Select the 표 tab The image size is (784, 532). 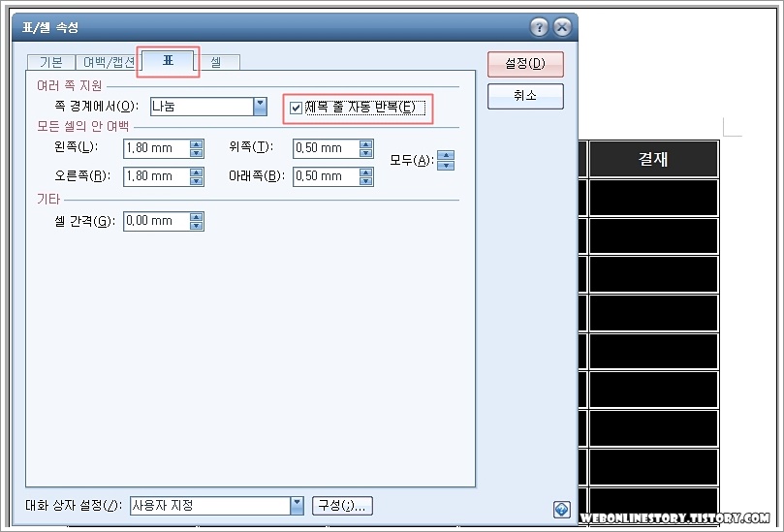168,60
